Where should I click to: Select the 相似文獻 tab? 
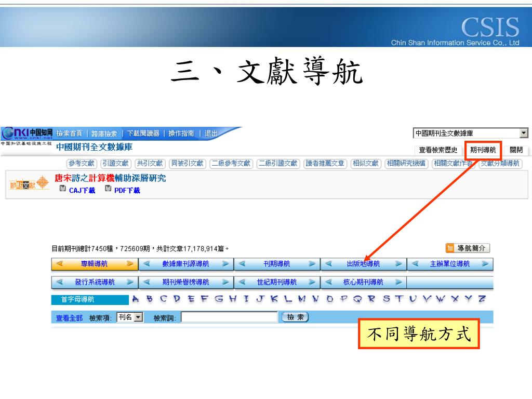click(x=365, y=164)
